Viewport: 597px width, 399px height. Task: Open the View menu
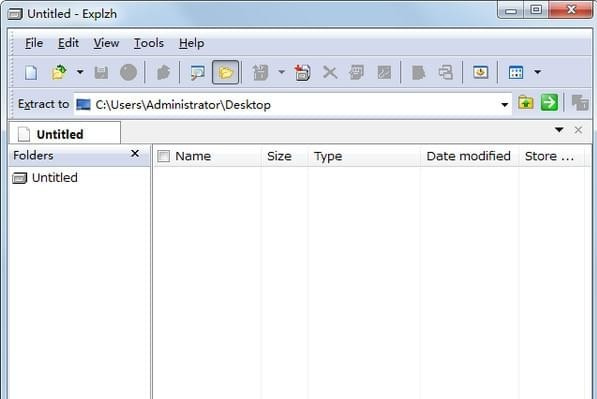[x=106, y=43]
